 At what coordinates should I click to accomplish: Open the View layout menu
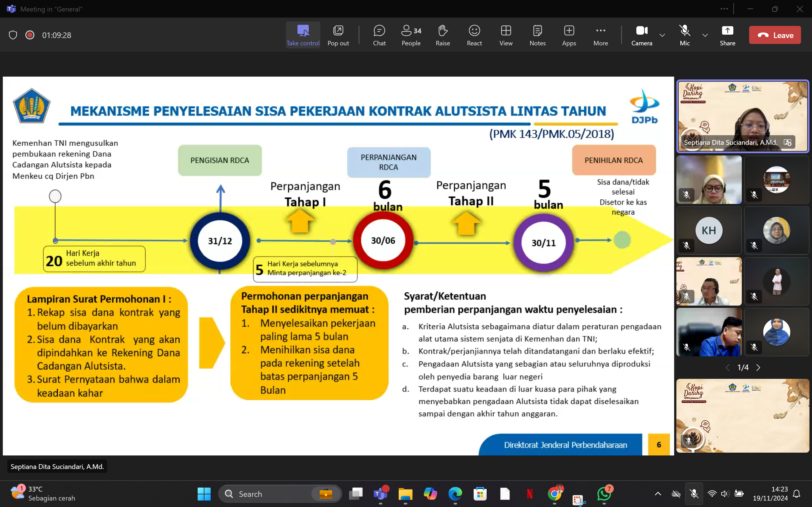[506, 35]
